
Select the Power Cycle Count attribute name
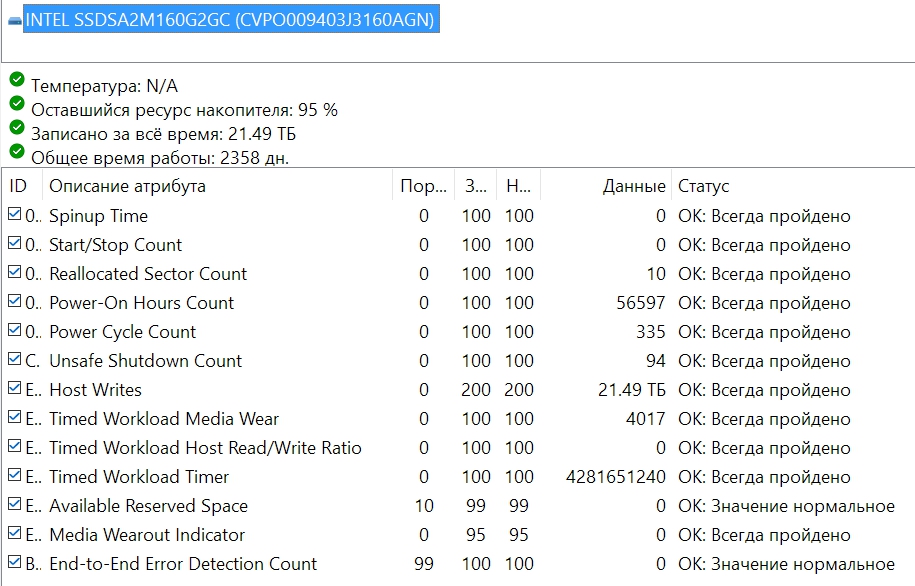click(x=123, y=332)
